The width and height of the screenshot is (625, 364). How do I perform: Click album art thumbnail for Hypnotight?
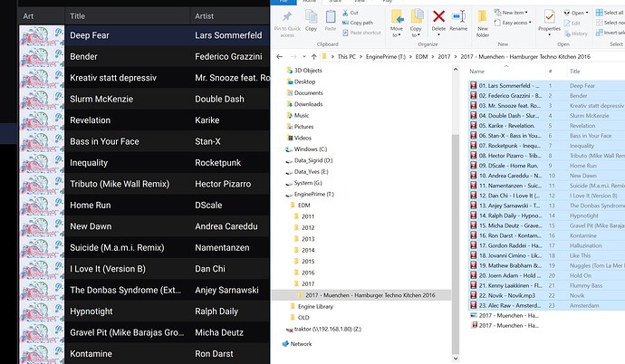tap(42, 311)
